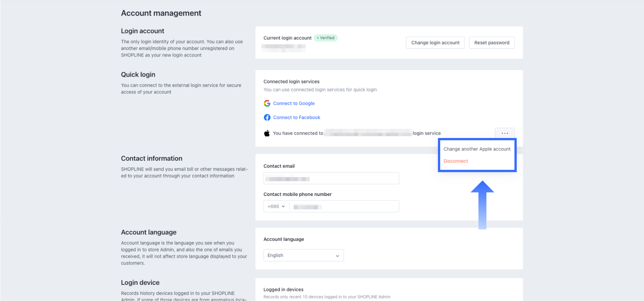Click the contact mobile phone number field

click(344, 207)
